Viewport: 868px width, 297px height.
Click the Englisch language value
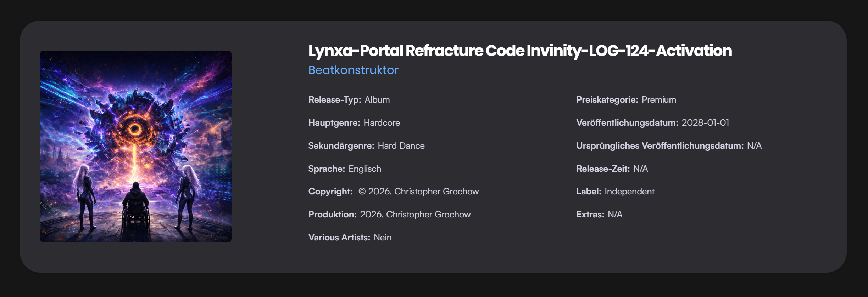[365, 169]
